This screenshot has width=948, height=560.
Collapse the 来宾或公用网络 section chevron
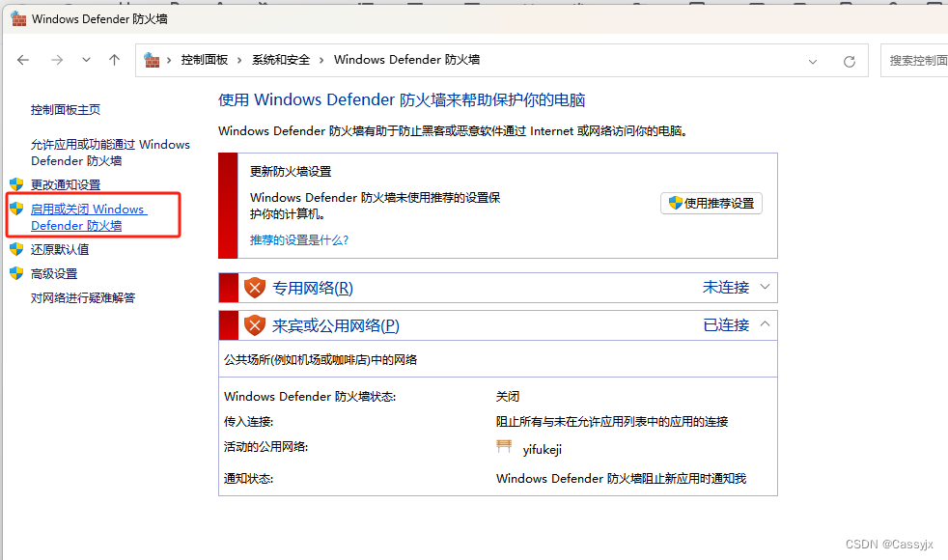(765, 324)
